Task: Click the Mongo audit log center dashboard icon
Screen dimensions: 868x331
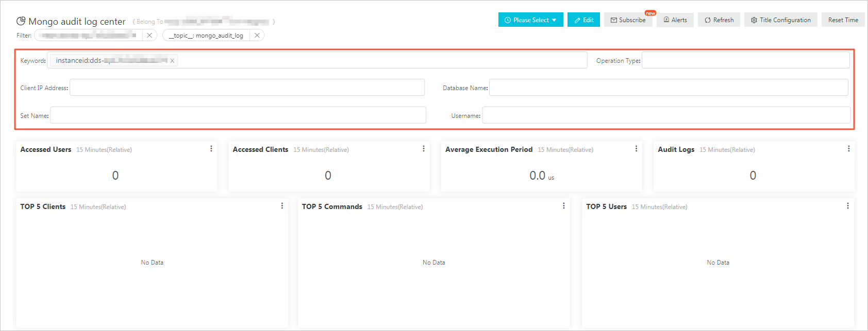Action: click(21, 21)
